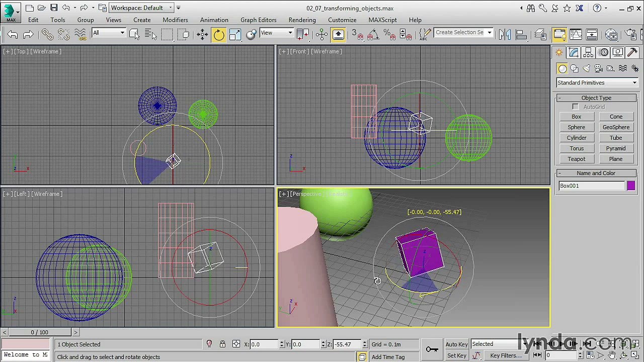The width and height of the screenshot is (644, 362).
Task: Click the Auto Key button
Action: click(x=456, y=344)
